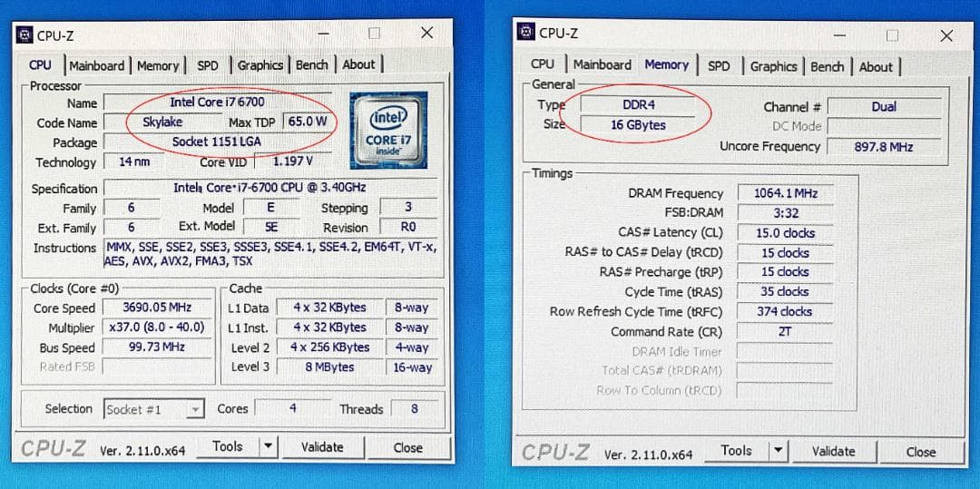Screen dimensions: 980x489
Task: Click the CPU-Z app icon in left window title bar
Action: pyautogui.click(x=24, y=35)
